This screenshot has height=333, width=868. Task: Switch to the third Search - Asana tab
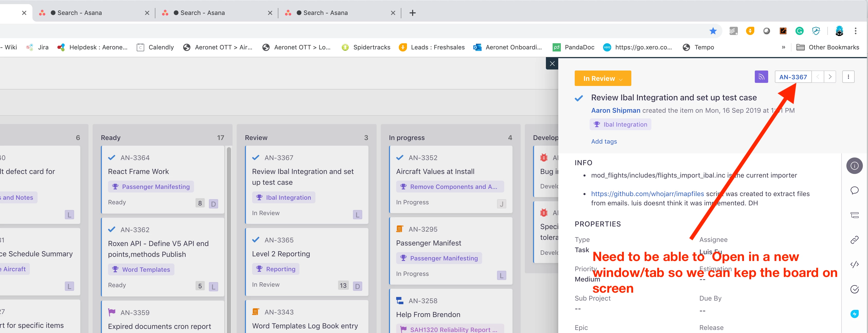[340, 13]
